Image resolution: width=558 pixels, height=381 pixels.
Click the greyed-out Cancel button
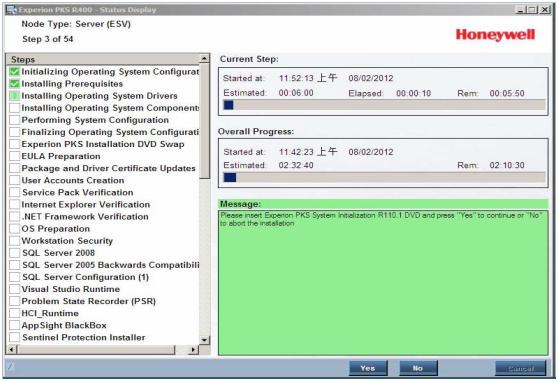click(x=520, y=368)
